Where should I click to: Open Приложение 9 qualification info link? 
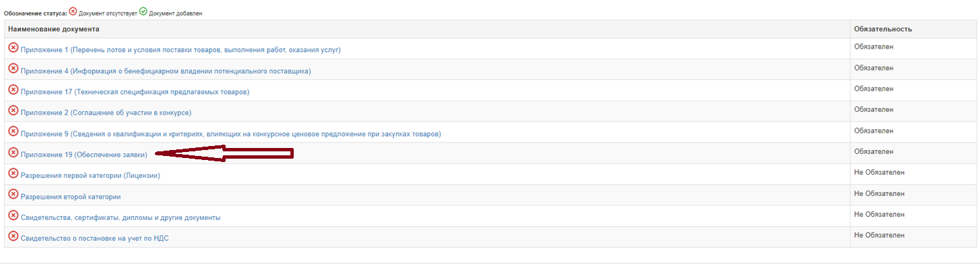[x=231, y=134]
